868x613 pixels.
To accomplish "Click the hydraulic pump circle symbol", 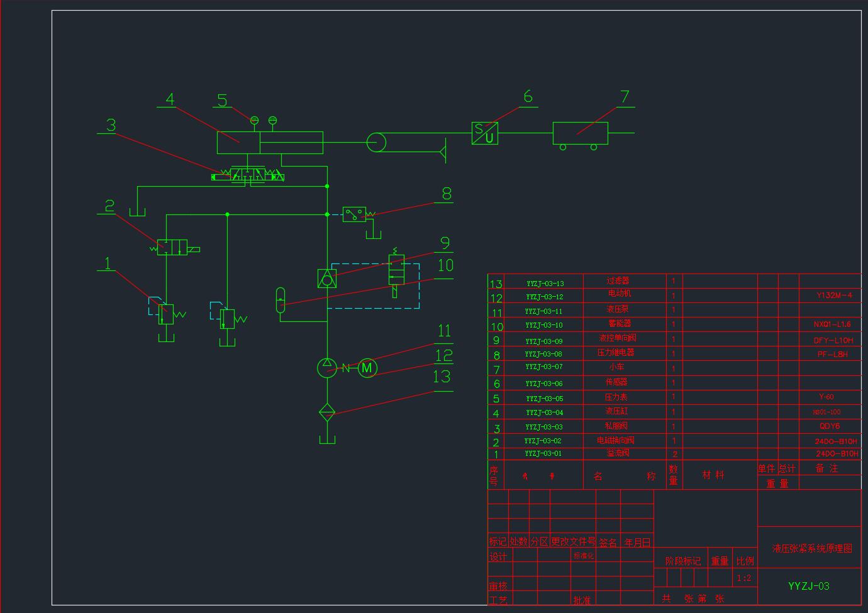I will pos(327,368).
